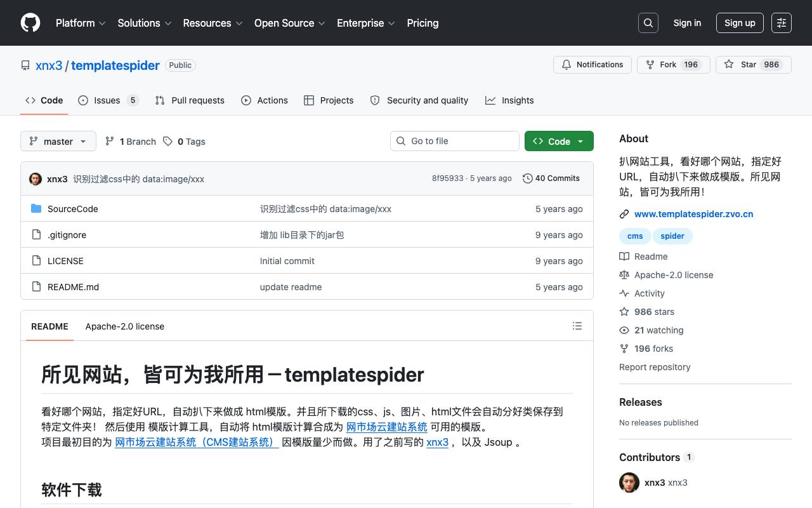Click the history clock icon by 40 Commits
The image size is (812, 508).
click(x=527, y=178)
